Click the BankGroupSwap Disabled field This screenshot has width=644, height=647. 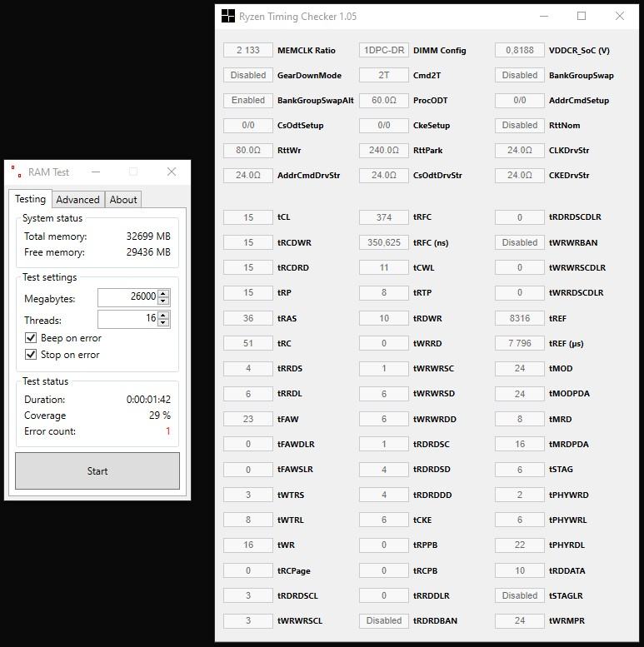tap(520, 75)
